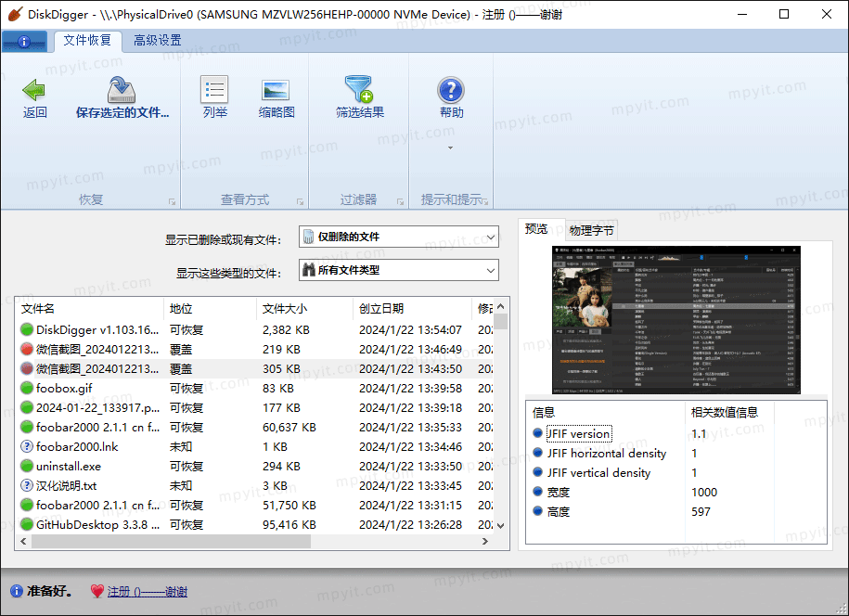Image resolution: width=849 pixels, height=616 pixels.
Task: Click the info icon beside 准备好
Action: click(x=17, y=591)
